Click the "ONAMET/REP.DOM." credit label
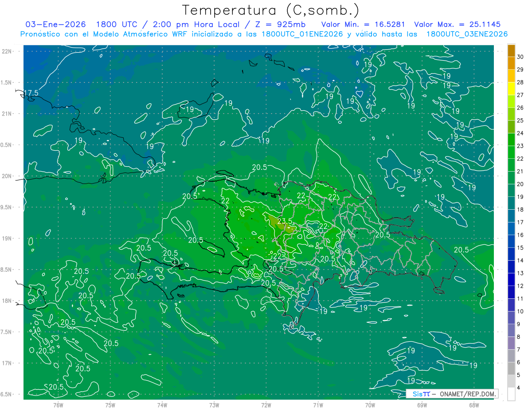The height and width of the screenshot is (411, 532). pos(467,394)
